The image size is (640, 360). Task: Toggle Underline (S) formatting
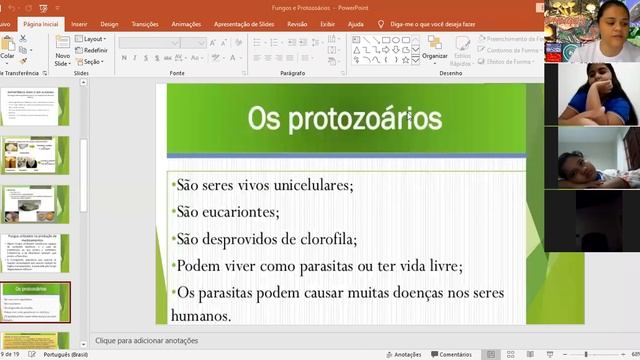point(146,58)
